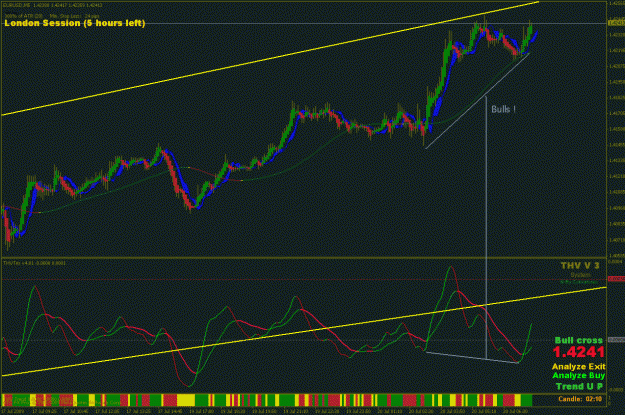Image resolution: width=625 pixels, height=415 pixels.
Task: Click the "Candle: 02:10" countdown timer
Action: coord(580,399)
